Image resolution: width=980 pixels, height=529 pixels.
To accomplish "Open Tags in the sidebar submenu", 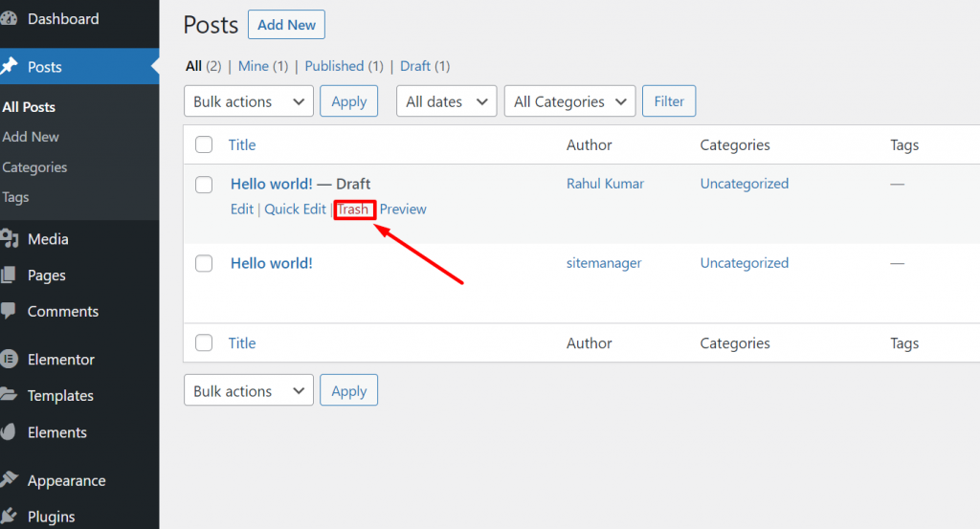I will pos(15,197).
